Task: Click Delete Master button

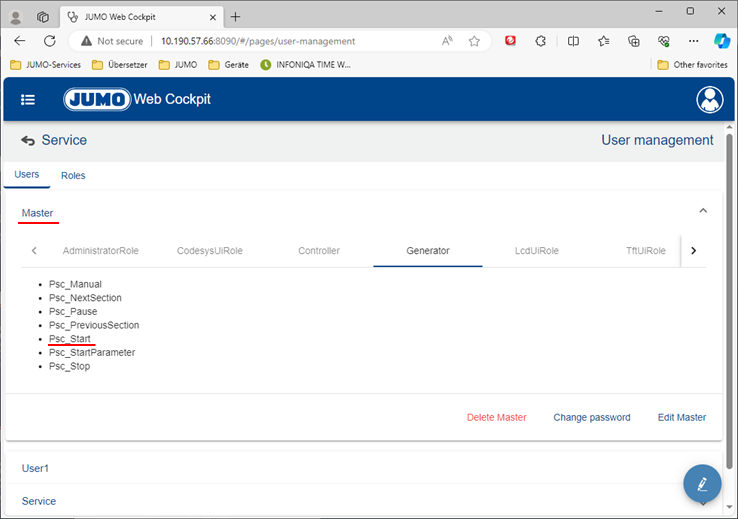Action: point(496,417)
